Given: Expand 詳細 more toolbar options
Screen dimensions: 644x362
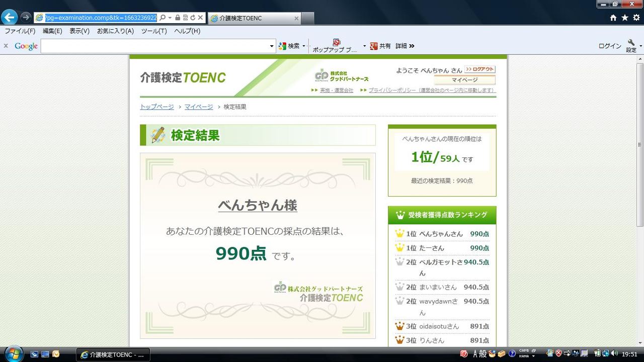Looking at the screenshot, I should [x=405, y=46].
